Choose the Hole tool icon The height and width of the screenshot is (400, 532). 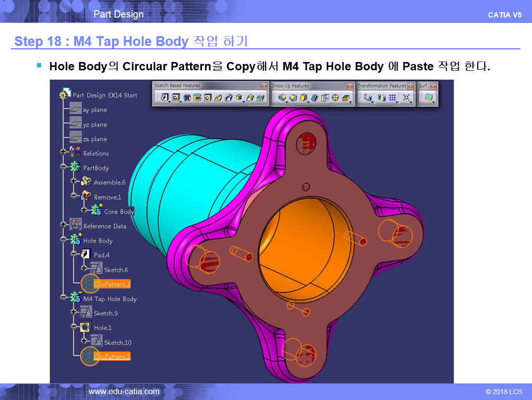(208, 98)
